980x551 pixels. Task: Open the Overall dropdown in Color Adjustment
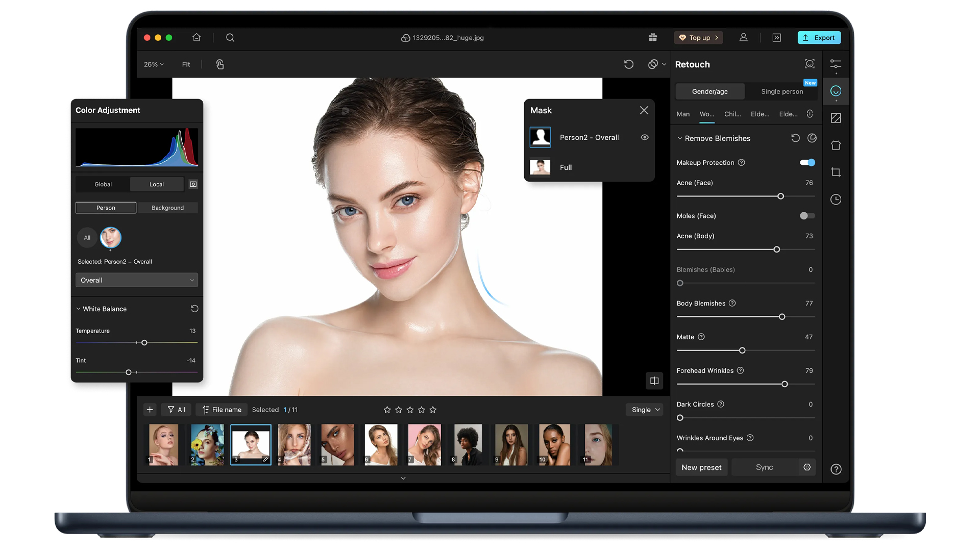pyautogui.click(x=136, y=280)
